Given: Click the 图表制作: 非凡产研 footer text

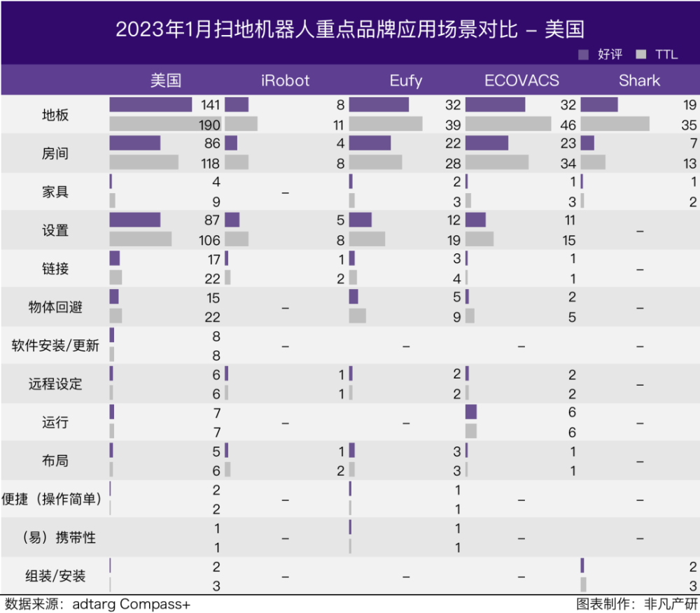Looking at the screenshot, I should click(636, 604).
